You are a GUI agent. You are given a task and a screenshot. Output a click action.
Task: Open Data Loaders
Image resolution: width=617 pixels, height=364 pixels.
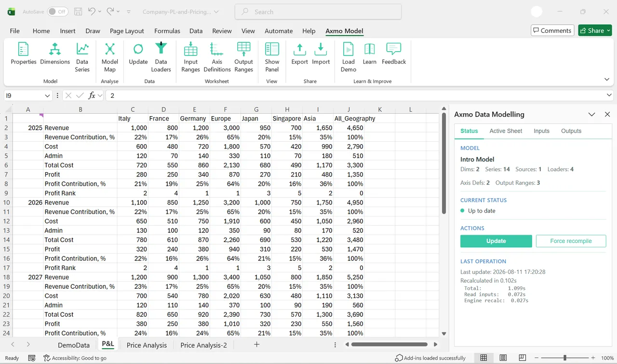(x=161, y=57)
